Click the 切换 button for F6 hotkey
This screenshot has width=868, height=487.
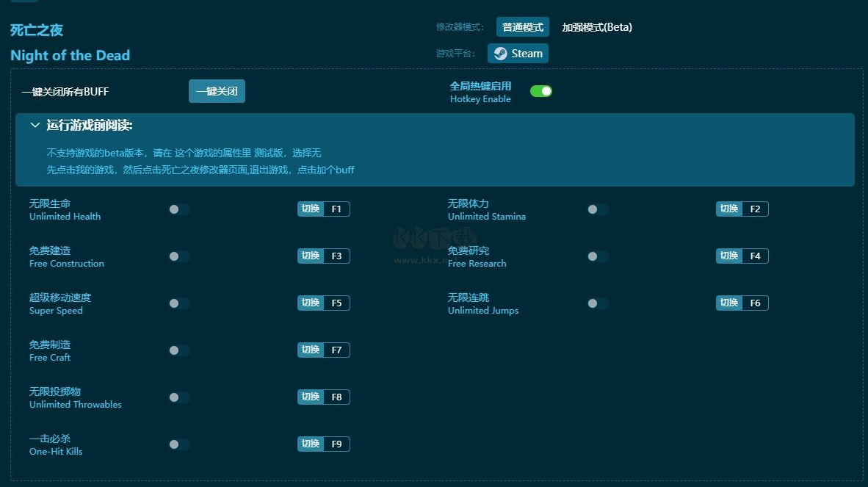[729, 303]
